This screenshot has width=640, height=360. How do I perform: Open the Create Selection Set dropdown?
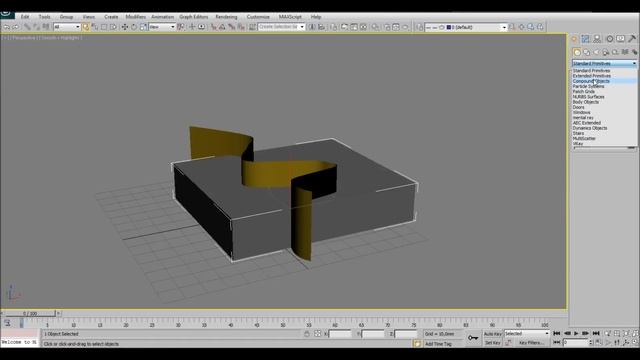pos(281,27)
